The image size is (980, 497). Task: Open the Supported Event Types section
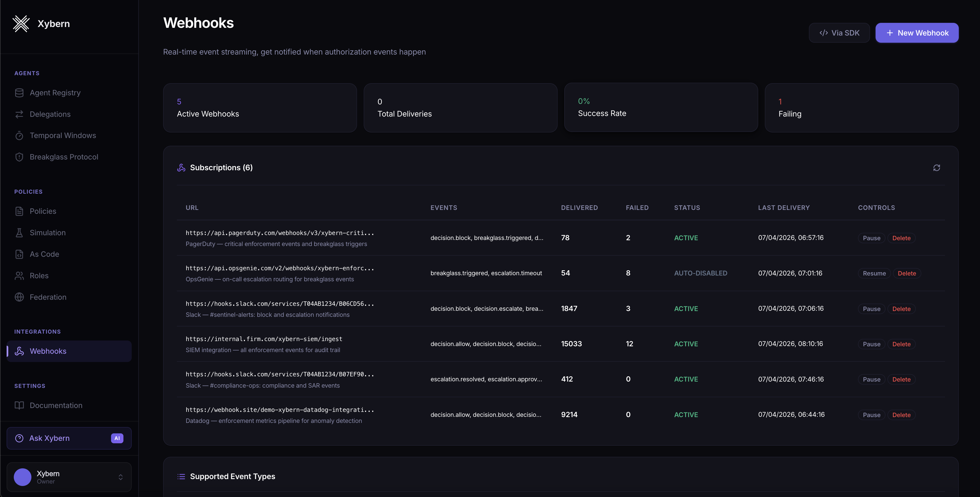click(x=233, y=476)
